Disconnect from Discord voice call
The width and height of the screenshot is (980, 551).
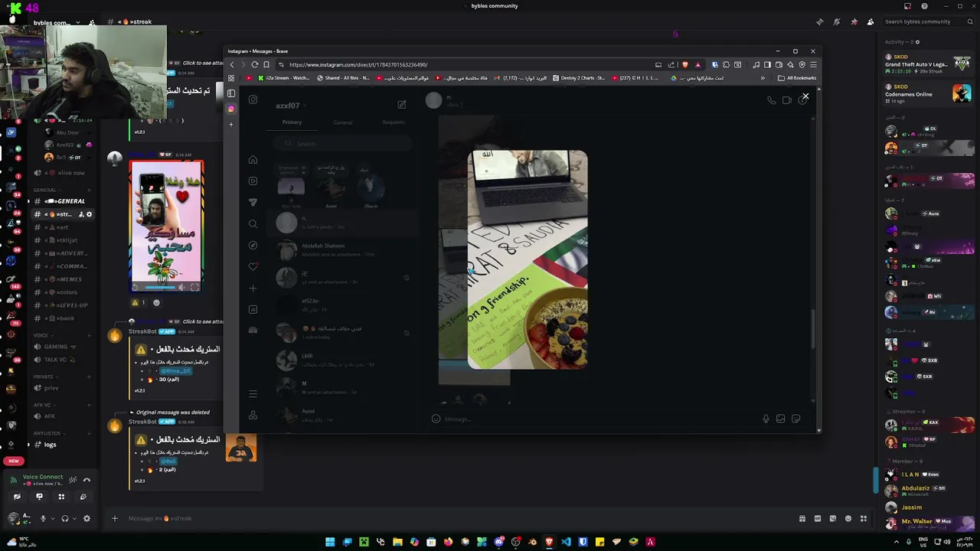coord(87,480)
